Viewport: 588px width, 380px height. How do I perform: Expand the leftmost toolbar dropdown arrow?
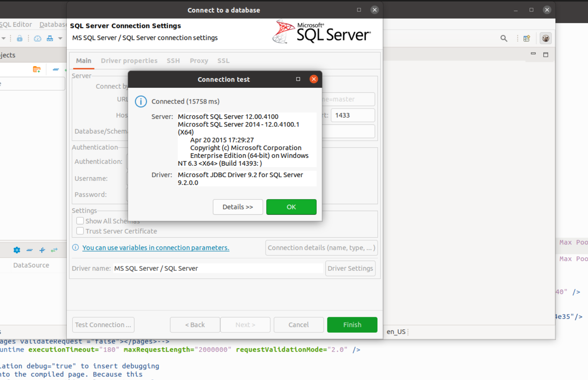[x=4, y=38]
